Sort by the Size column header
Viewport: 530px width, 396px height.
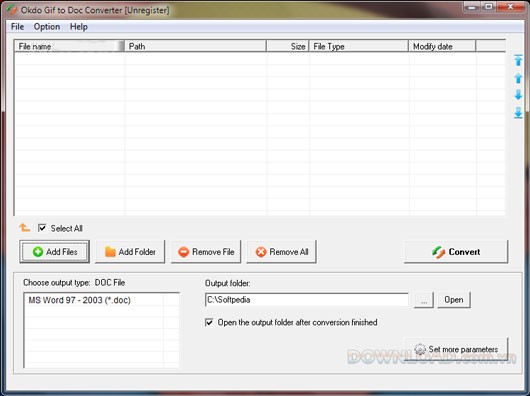[288, 46]
